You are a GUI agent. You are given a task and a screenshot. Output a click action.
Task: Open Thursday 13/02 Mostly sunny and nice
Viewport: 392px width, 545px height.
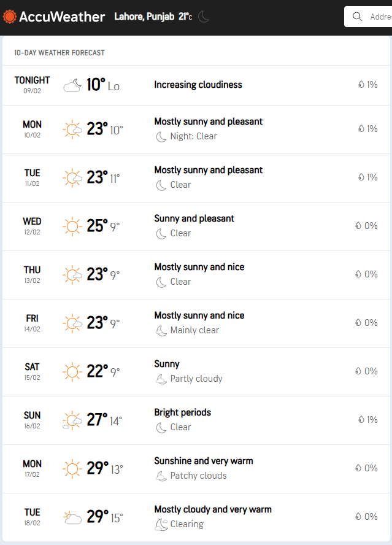click(196, 275)
